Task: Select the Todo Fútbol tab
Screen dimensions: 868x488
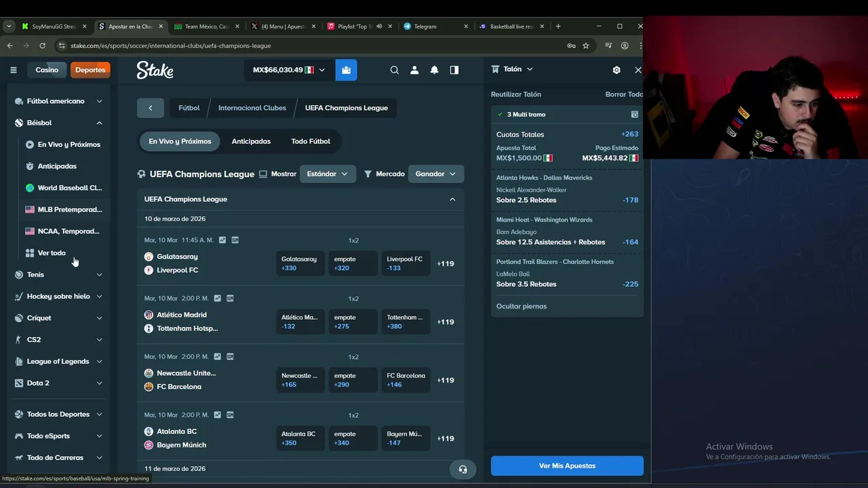Action: point(311,141)
